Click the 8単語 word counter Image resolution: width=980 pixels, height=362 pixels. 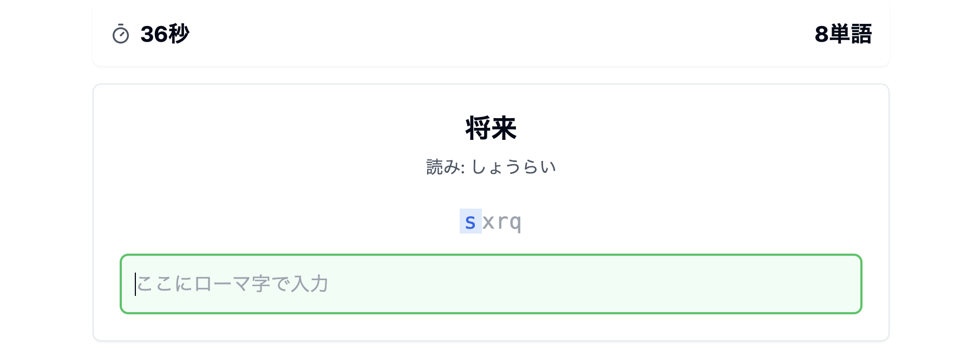[x=843, y=34]
